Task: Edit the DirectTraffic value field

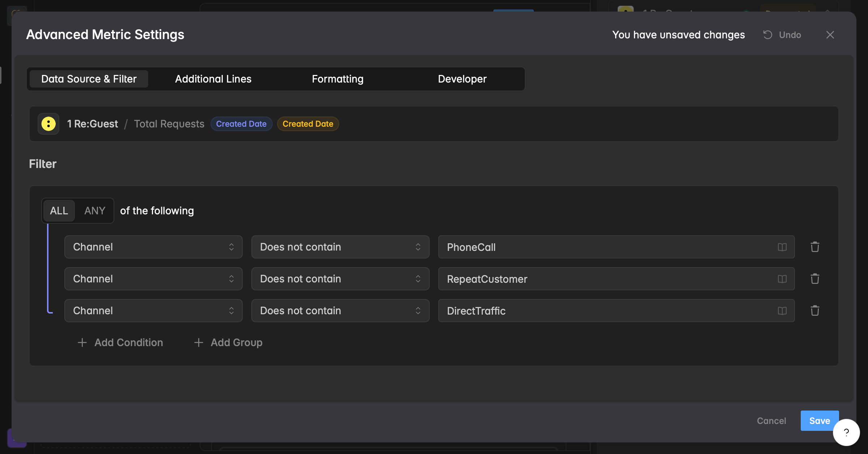Action: 616,311
